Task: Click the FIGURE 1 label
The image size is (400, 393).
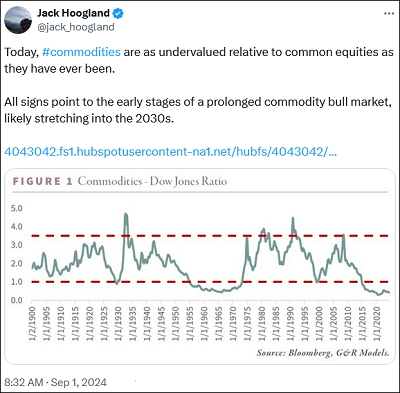Action: click(x=42, y=181)
